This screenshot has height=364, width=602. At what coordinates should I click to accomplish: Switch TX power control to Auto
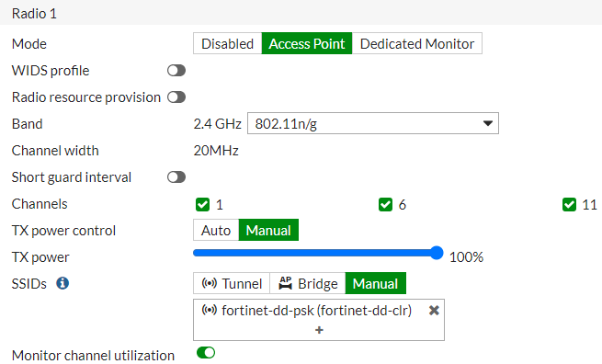(x=216, y=231)
